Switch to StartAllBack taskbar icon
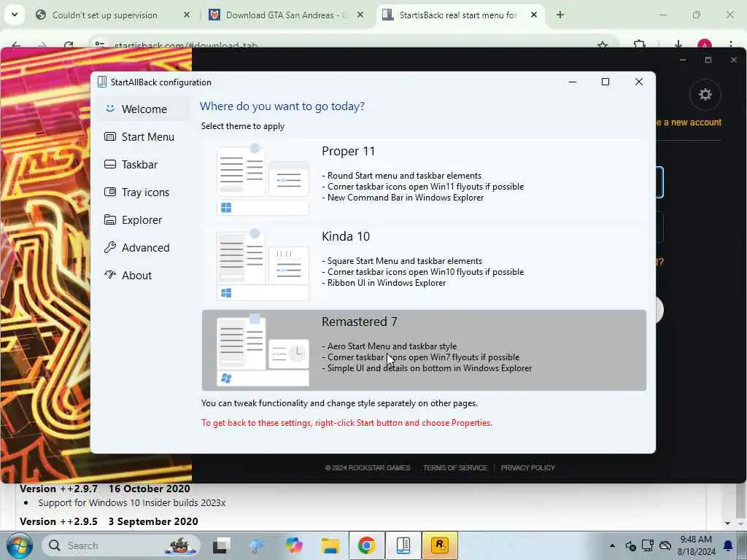The width and height of the screenshot is (747, 560). [x=403, y=545]
